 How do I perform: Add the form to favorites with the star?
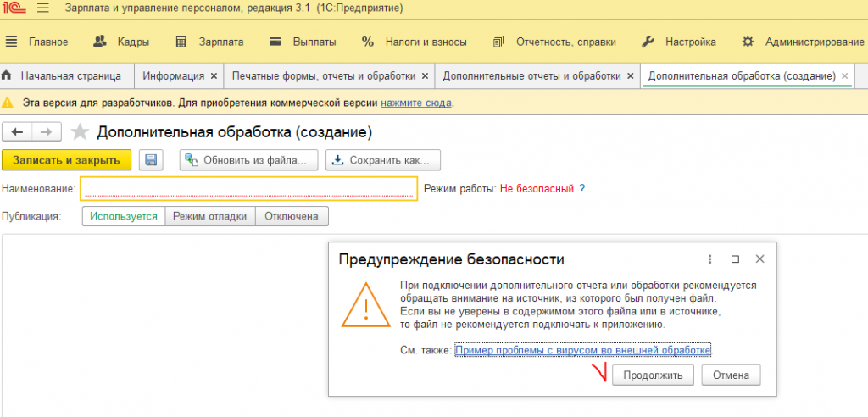pos(81,132)
